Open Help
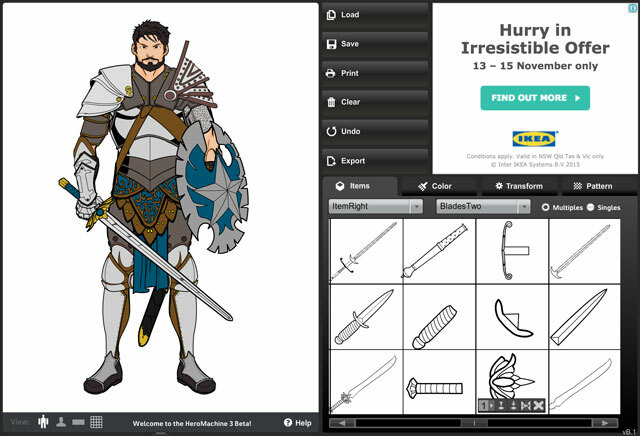 (x=298, y=423)
